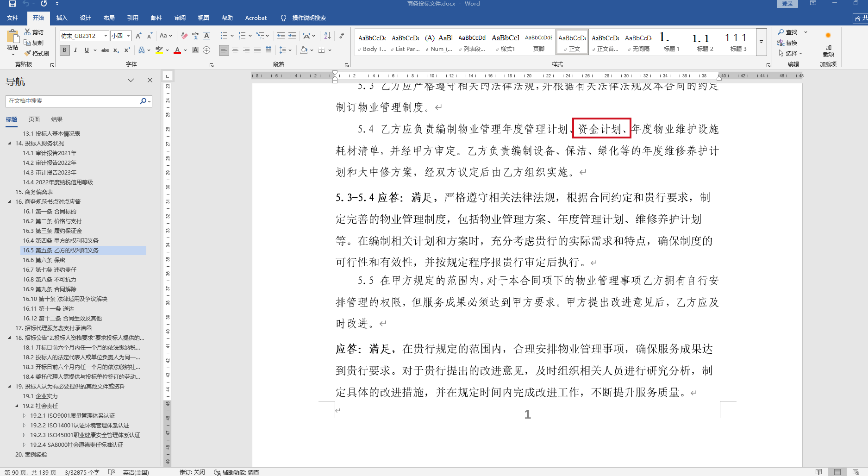Screen dimensions: 868x476
Task: Sort paragraphs with the A-Z icon
Action: (327, 36)
